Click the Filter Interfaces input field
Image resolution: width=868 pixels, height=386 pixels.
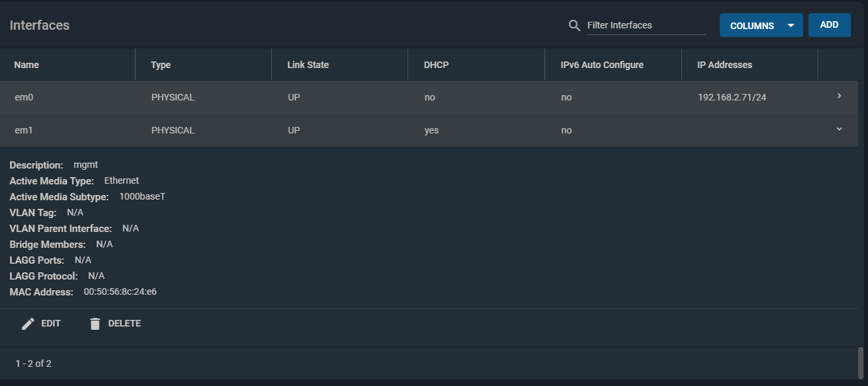(x=646, y=25)
